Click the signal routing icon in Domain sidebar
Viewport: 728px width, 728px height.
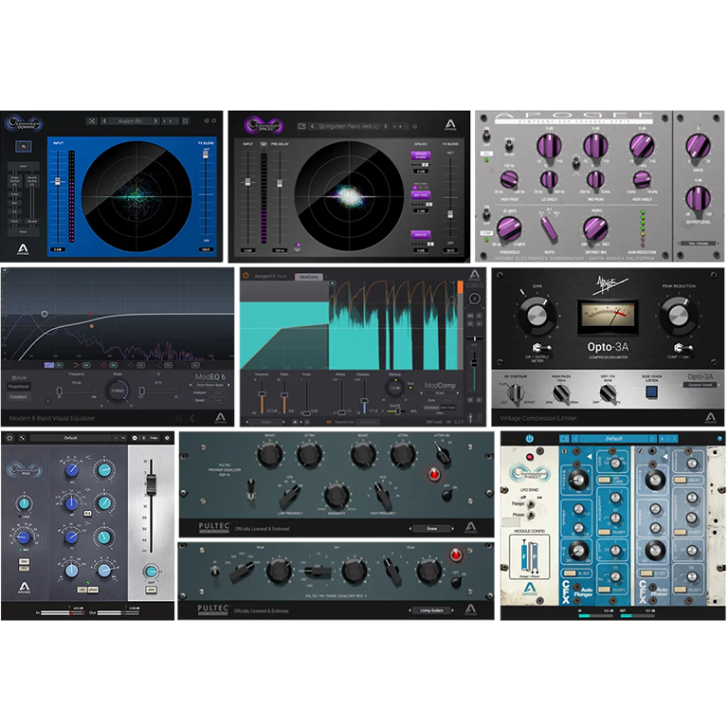[23, 147]
